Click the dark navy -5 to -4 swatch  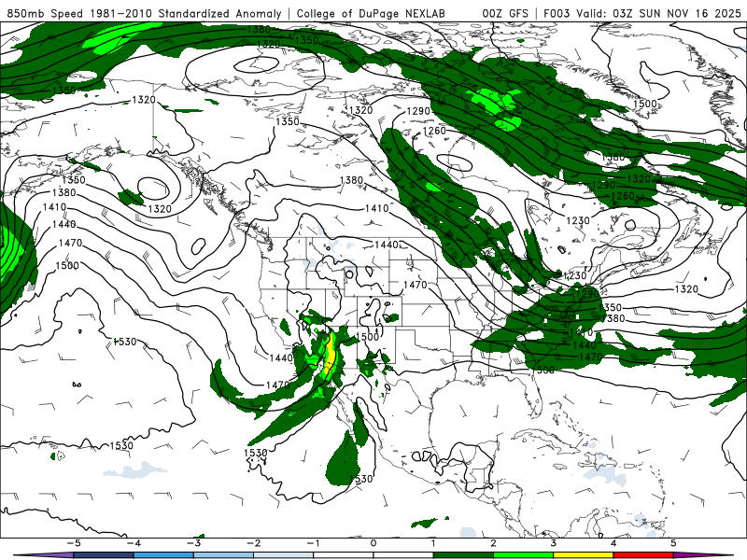(104, 555)
